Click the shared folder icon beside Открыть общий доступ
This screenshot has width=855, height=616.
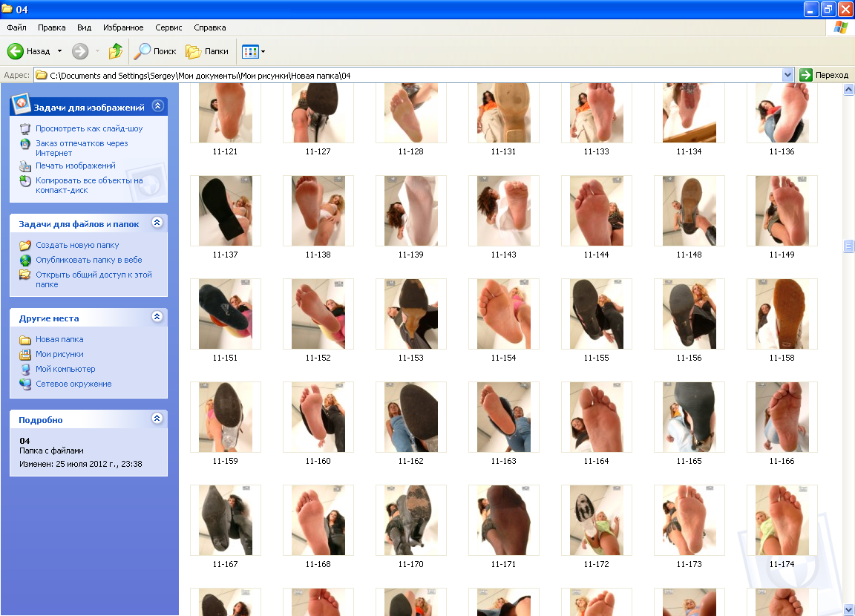pos(25,275)
